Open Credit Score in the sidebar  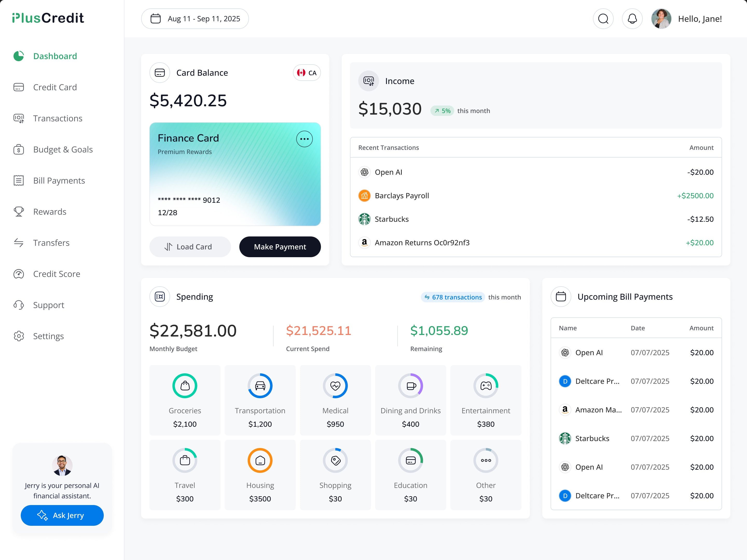pyautogui.click(x=47, y=274)
